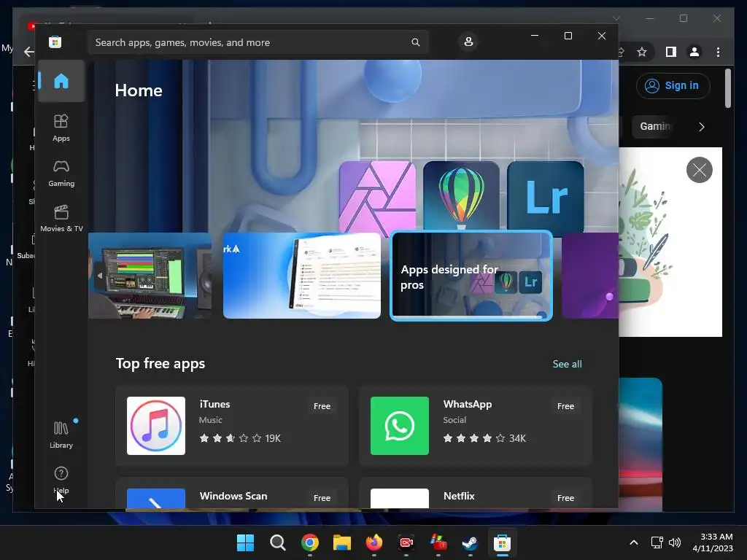The height and width of the screenshot is (560, 747).
Task: Click the Microsoft Store logo icon
Action: (x=55, y=42)
